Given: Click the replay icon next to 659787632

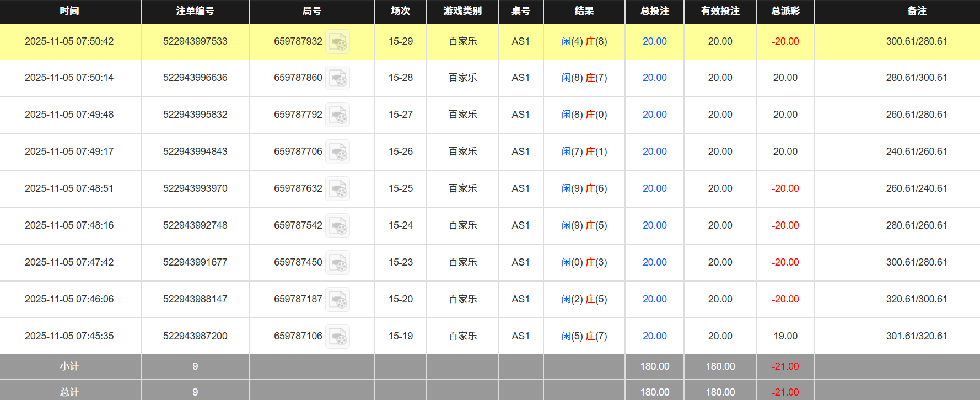Looking at the screenshot, I should (x=337, y=189).
